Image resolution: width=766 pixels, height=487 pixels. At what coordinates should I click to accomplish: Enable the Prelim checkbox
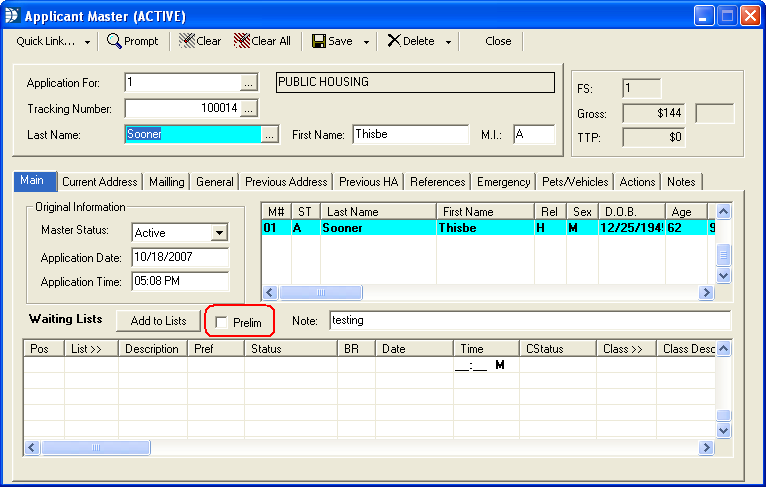221,322
